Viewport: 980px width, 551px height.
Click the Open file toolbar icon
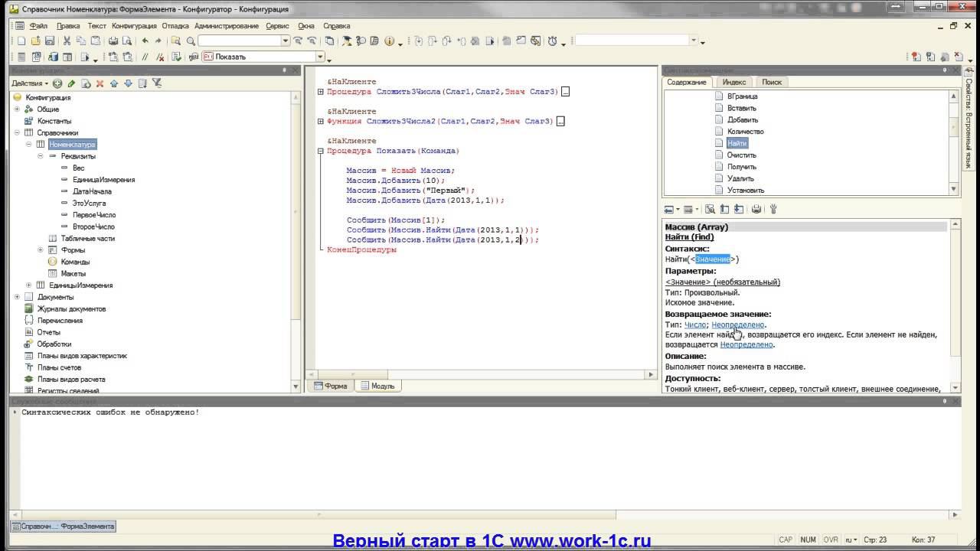tap(35, 41)
